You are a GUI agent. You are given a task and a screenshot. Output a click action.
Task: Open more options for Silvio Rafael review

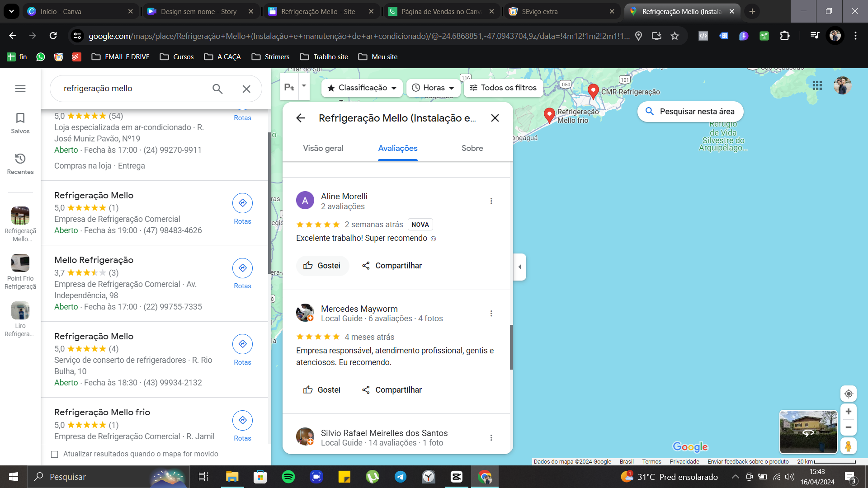[x=491, y=438]
